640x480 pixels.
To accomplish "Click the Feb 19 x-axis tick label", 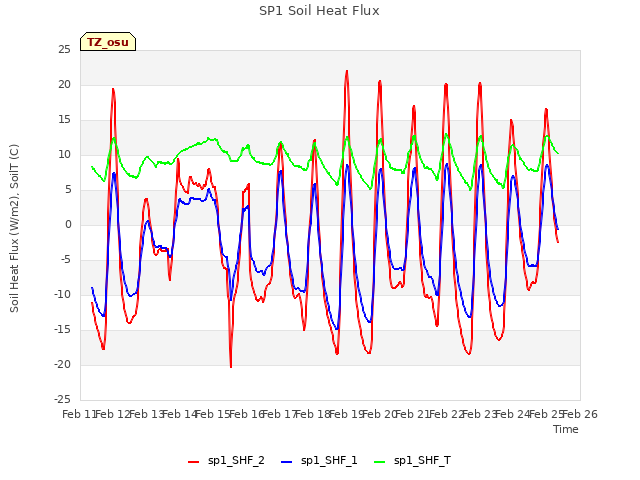I will [346, 415].
